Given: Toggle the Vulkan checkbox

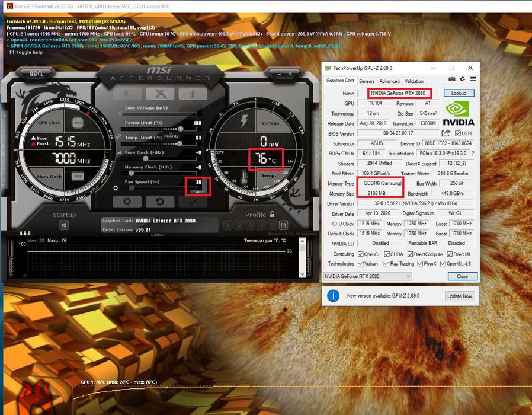Looking at the screenshot, I should click(x=361, y=264).
